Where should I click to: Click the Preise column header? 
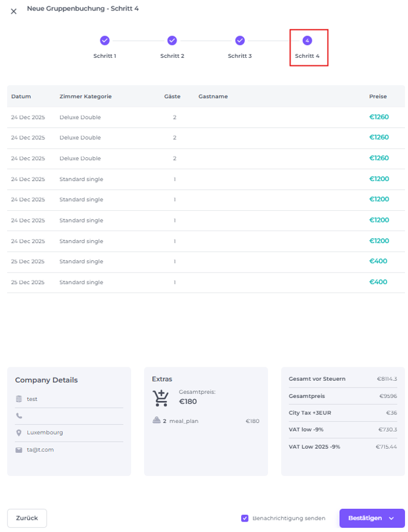[378, 96]
